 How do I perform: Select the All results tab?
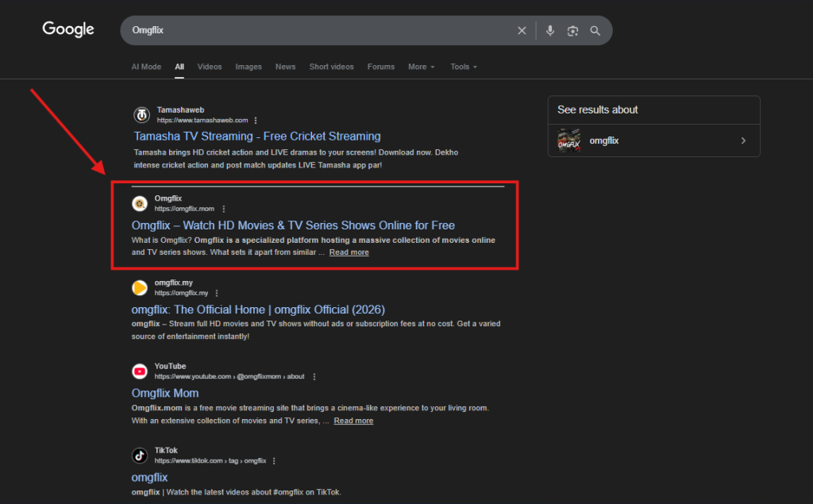(x=179, y=67)
